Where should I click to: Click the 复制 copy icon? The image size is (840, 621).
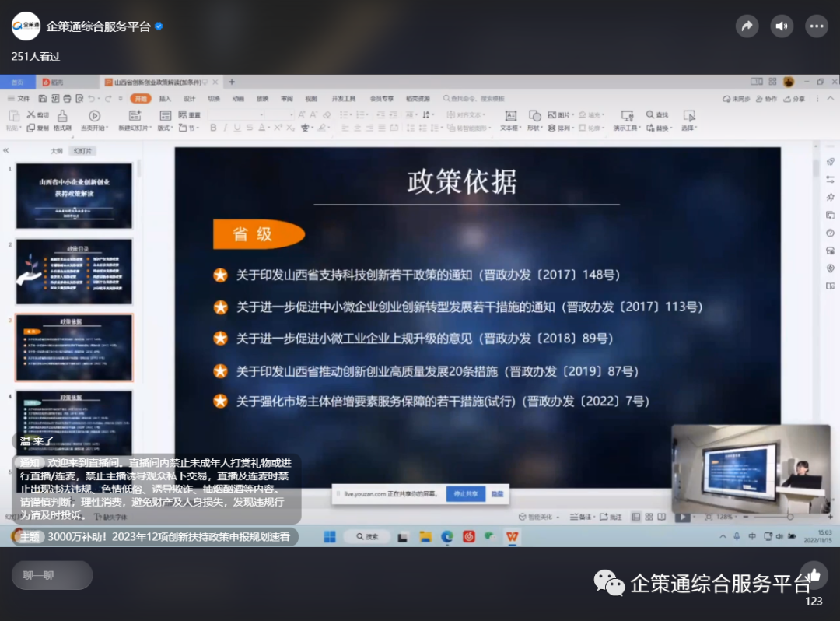(31, 128)
